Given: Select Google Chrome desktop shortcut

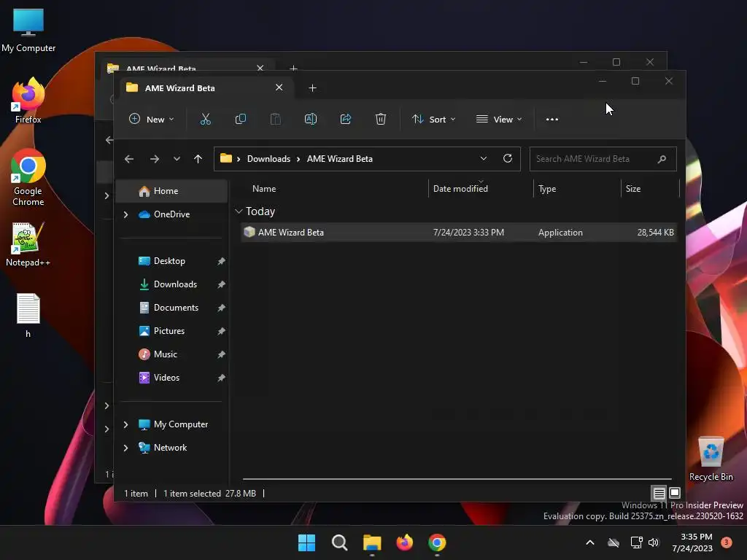Looking at the screenshot, I should pyautogui.click(x=28, y=177).
